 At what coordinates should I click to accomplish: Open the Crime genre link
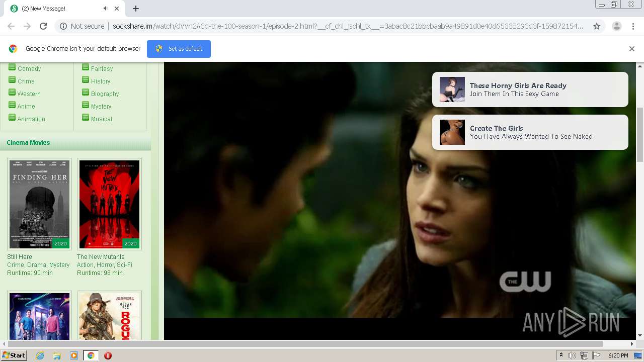click(26, 81)
